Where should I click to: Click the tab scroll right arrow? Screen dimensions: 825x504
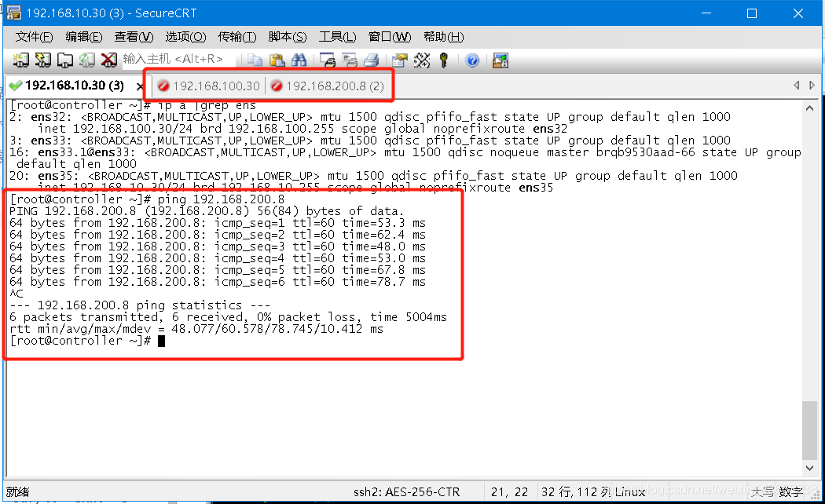pos(812,85)
